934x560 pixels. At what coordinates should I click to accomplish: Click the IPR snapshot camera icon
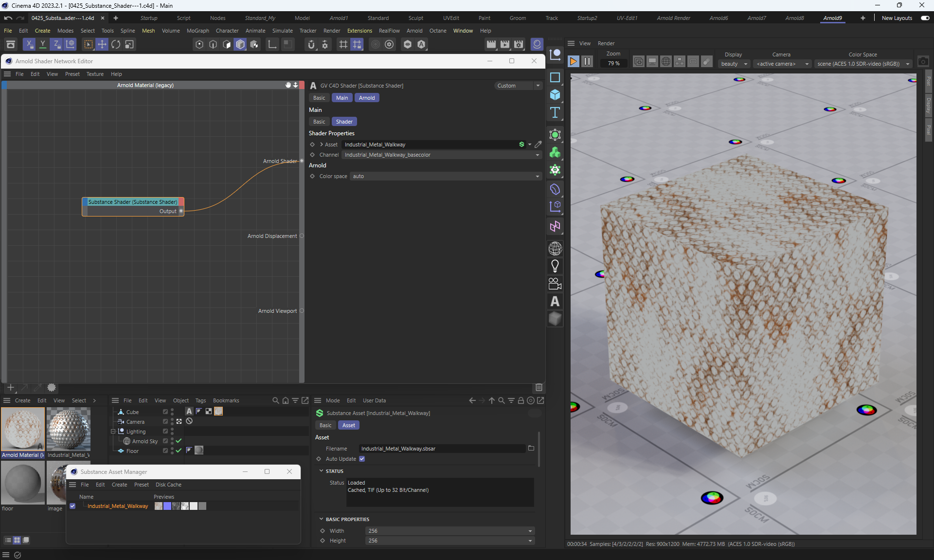point(923,61)
